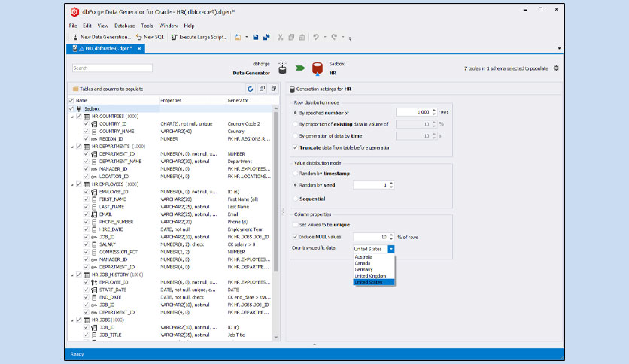Image resolution: width=629 pixels, height=364 pixels.
Task: Open the View menu
Action: (102, 26)
